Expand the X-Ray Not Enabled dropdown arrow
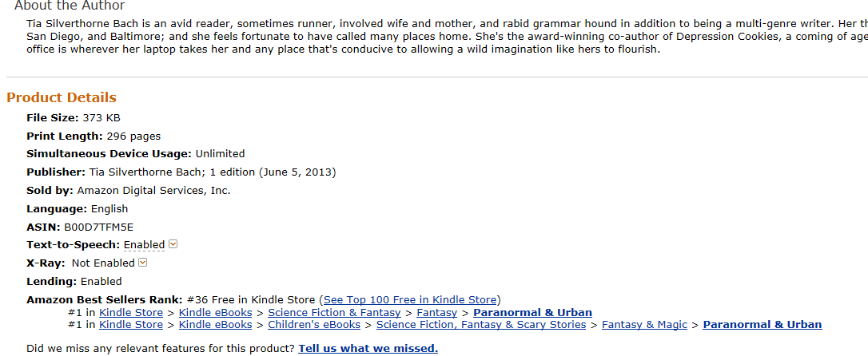The image size is (868, 356). click(143, 263)
